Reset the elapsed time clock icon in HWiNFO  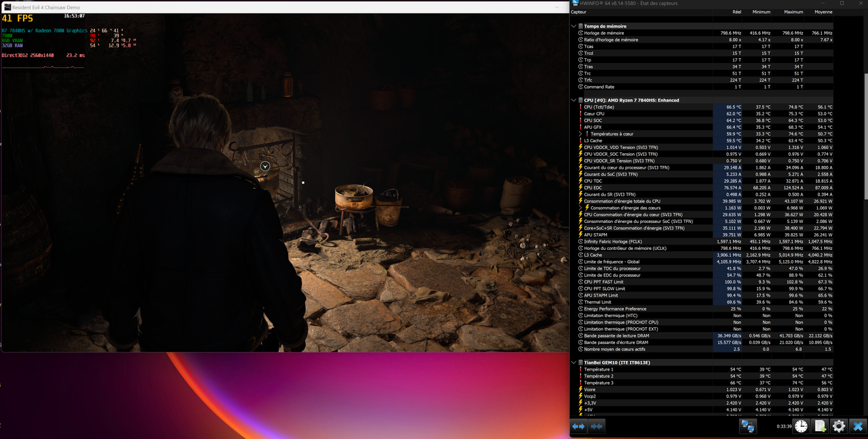click(x=802, y=426)
